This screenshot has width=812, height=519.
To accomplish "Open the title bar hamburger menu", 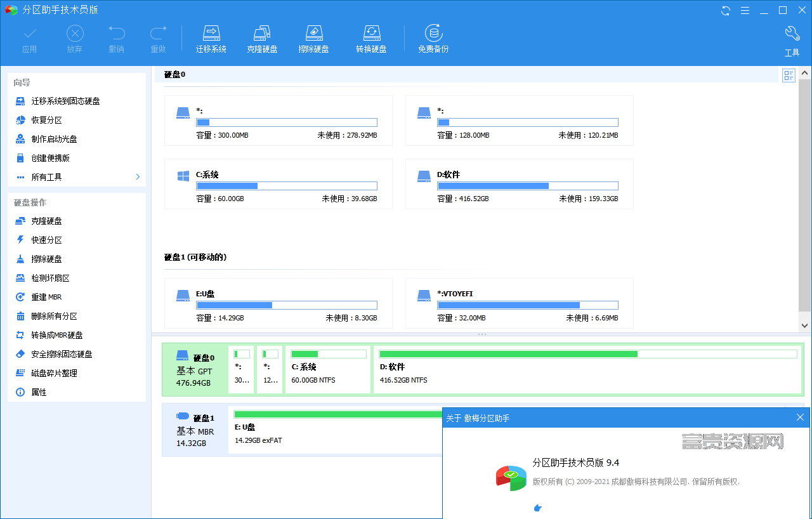I will click(x=745, y=10).
